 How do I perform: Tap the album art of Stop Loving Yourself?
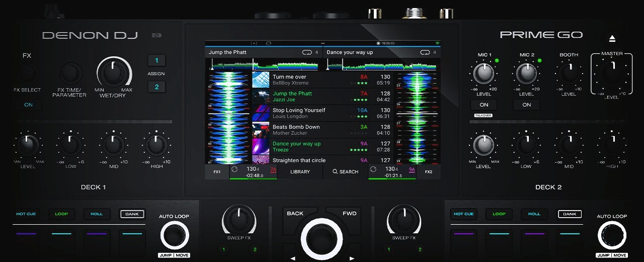(x=261, y=113)
